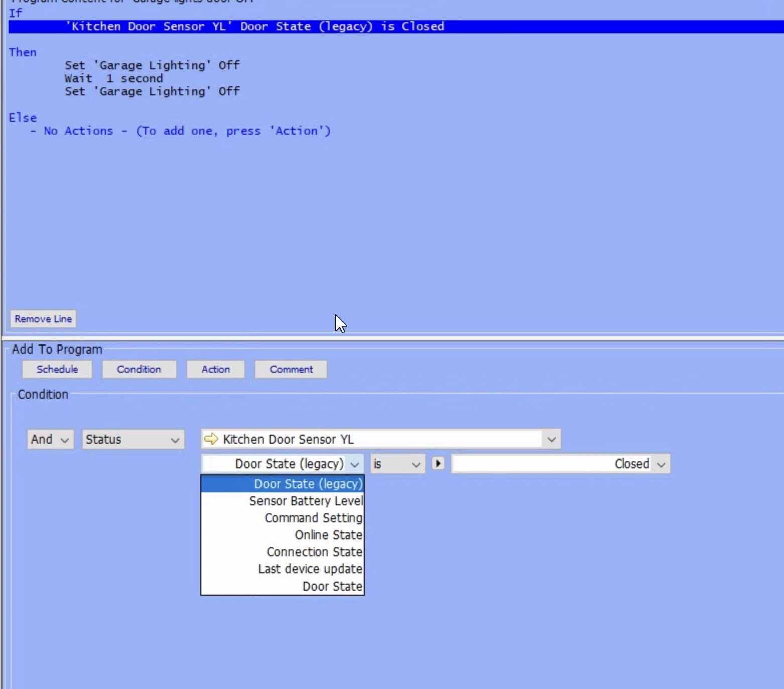Expand the Status condition type dropdown
Image resolution: width=784 pixels, height=689 pixels.
133,439
